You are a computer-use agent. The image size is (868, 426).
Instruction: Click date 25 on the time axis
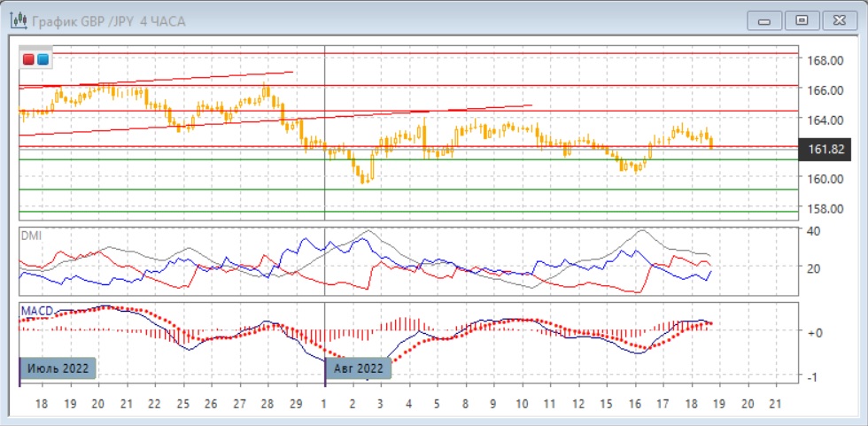182,403
